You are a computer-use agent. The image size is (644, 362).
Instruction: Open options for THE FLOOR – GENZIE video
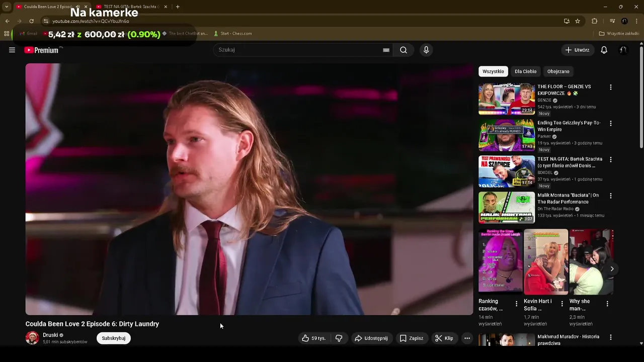611,87
